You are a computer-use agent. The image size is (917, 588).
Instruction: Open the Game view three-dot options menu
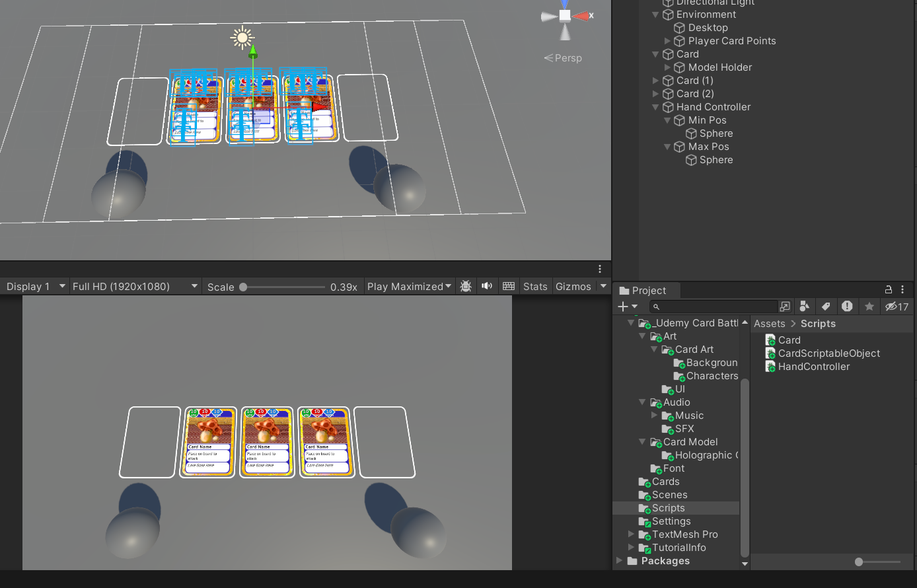[600, 269]
